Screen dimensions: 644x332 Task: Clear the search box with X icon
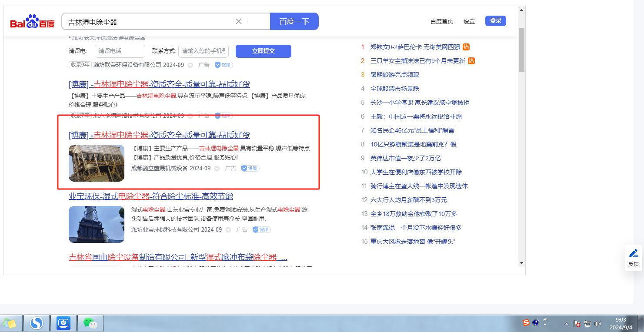click(x=238, y=21)
